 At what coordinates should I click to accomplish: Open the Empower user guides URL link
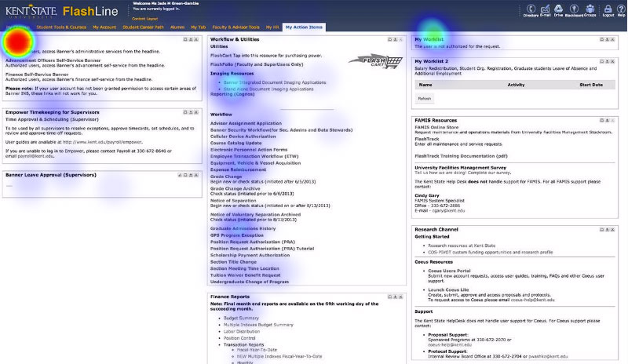pyautogui.click(x=102, y=142)
